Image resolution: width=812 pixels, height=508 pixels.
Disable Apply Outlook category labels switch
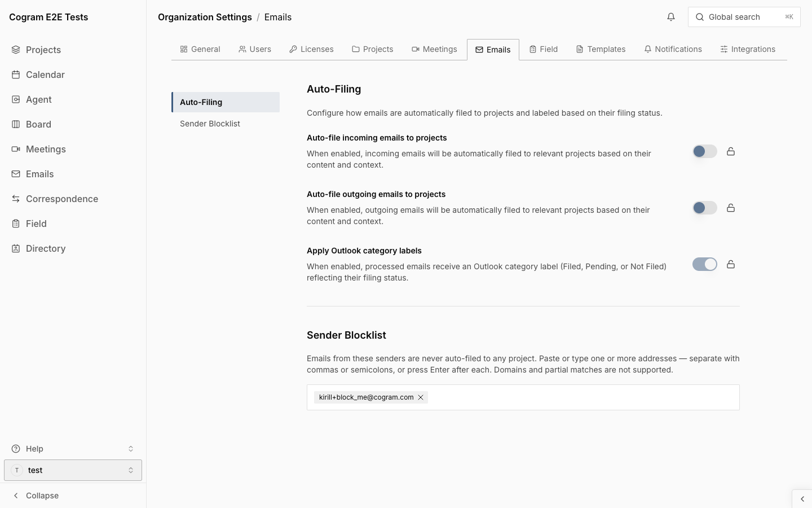click(705, 264)
